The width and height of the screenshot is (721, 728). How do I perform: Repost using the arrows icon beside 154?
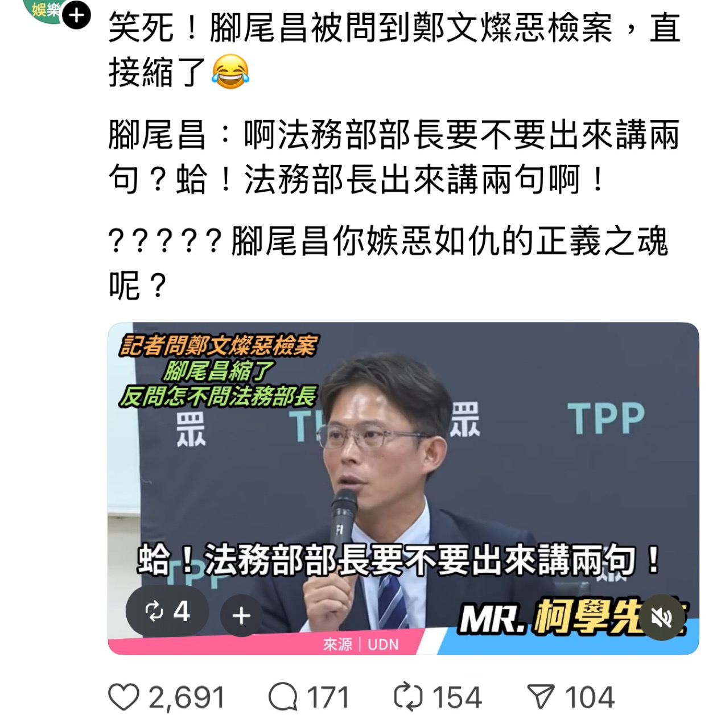pyautogui.click(x=408, y=697)
